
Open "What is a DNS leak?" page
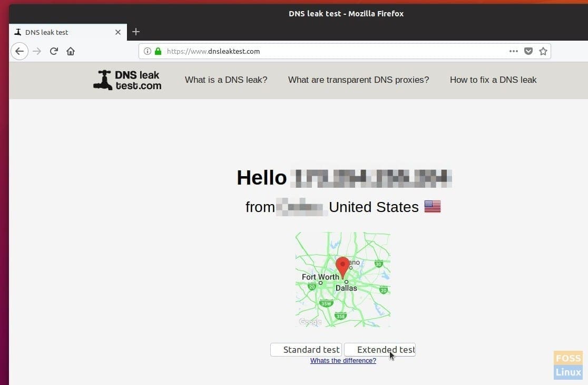(226, 80)
